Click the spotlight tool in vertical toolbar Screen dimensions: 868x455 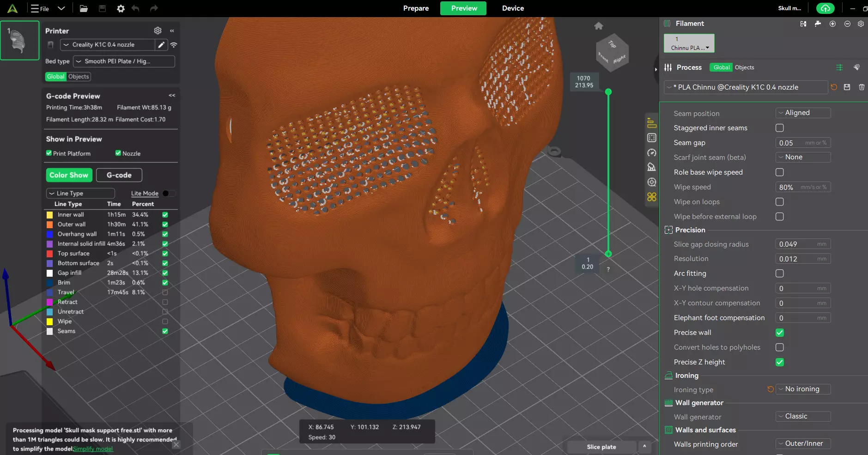[x=652, y=167]
